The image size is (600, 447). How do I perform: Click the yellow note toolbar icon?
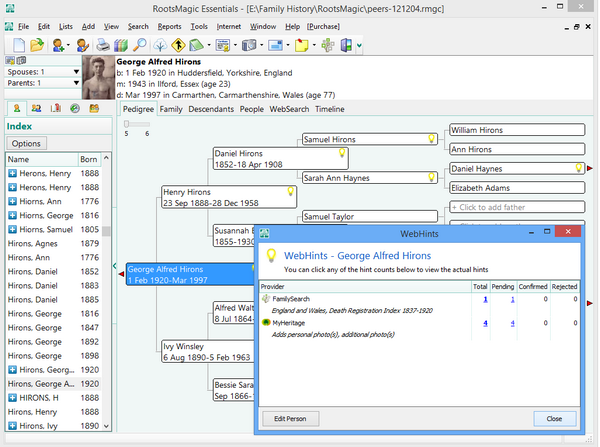pos(301,45)
